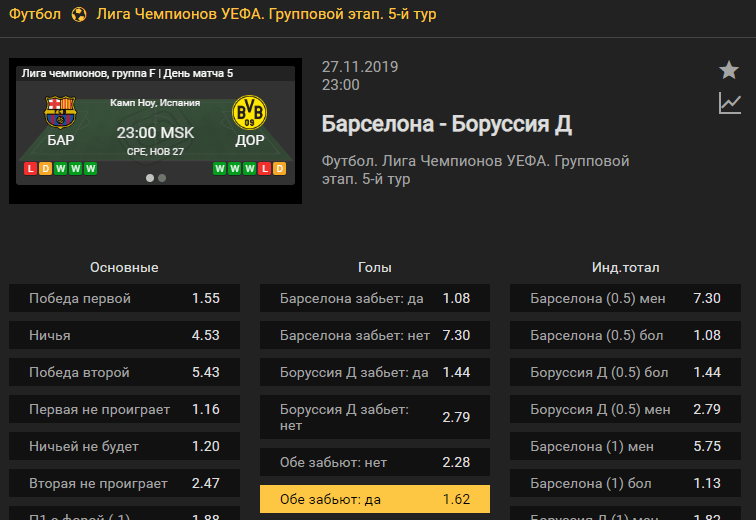
Task: Choose Барселона забьет: нет at 7.30
Action: pos(375,335)
